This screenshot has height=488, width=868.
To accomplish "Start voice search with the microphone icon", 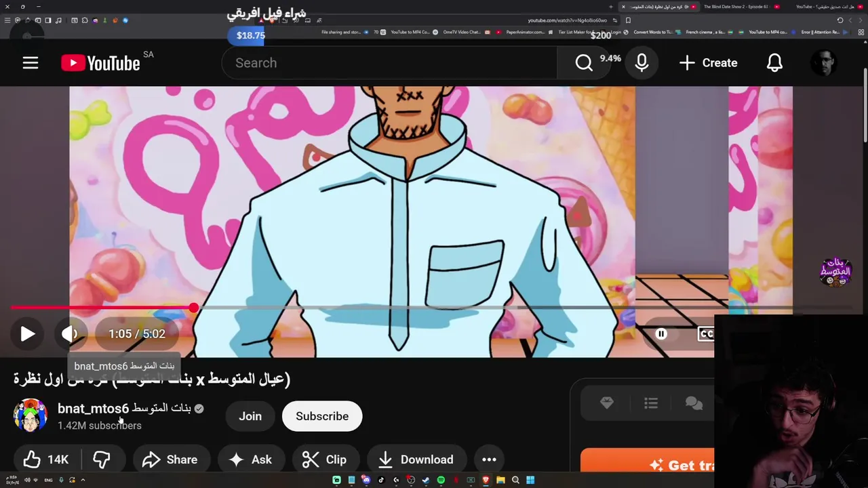I will [x=642, y=63].
